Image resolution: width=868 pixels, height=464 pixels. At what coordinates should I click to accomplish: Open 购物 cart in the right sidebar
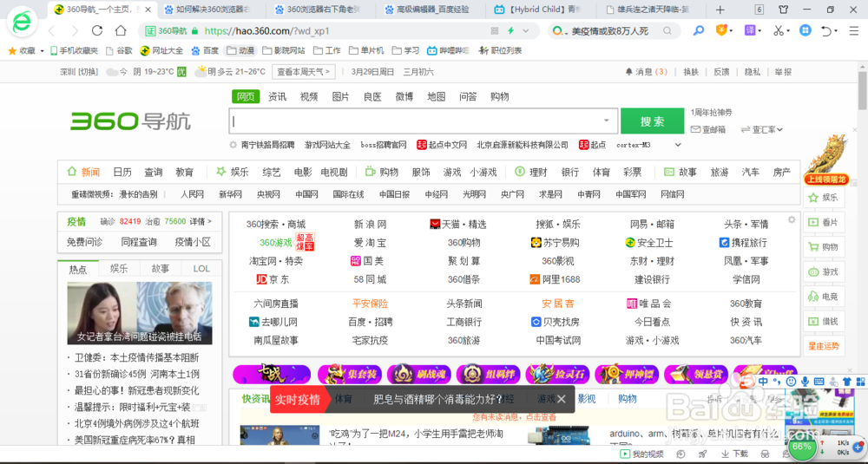(x=825, y=247)
